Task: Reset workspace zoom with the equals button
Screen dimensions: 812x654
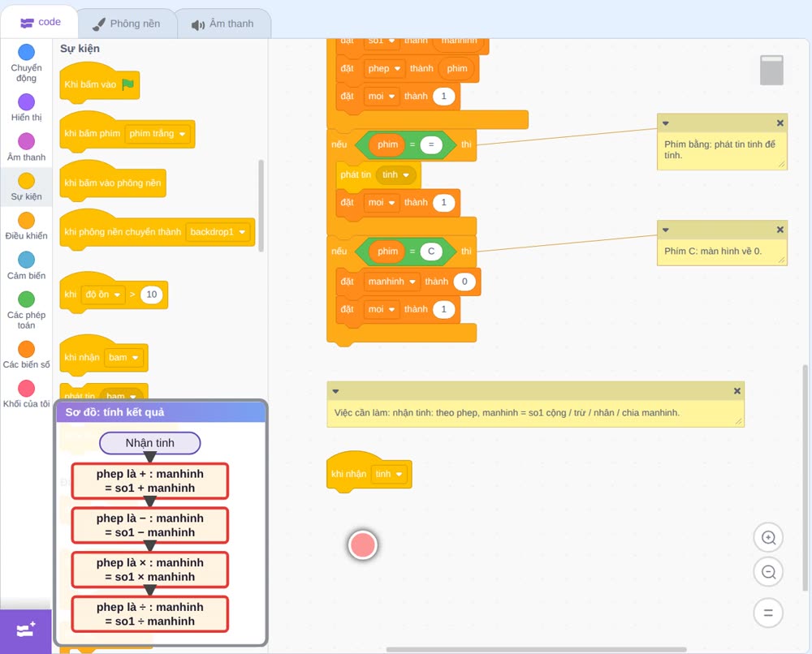Action: (768, 613)
